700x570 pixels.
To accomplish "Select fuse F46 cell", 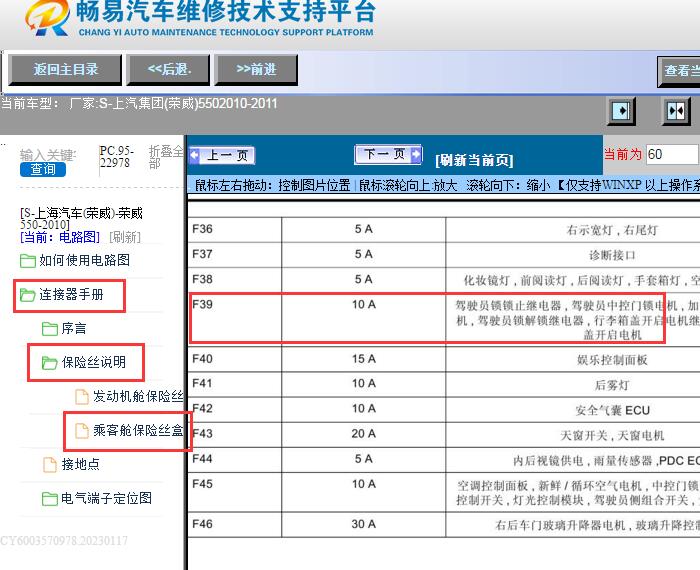I will click(x=235, y=524).
